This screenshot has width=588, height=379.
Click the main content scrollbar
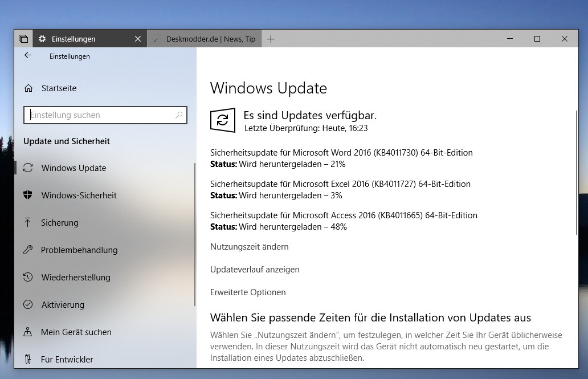coord(577,173)
